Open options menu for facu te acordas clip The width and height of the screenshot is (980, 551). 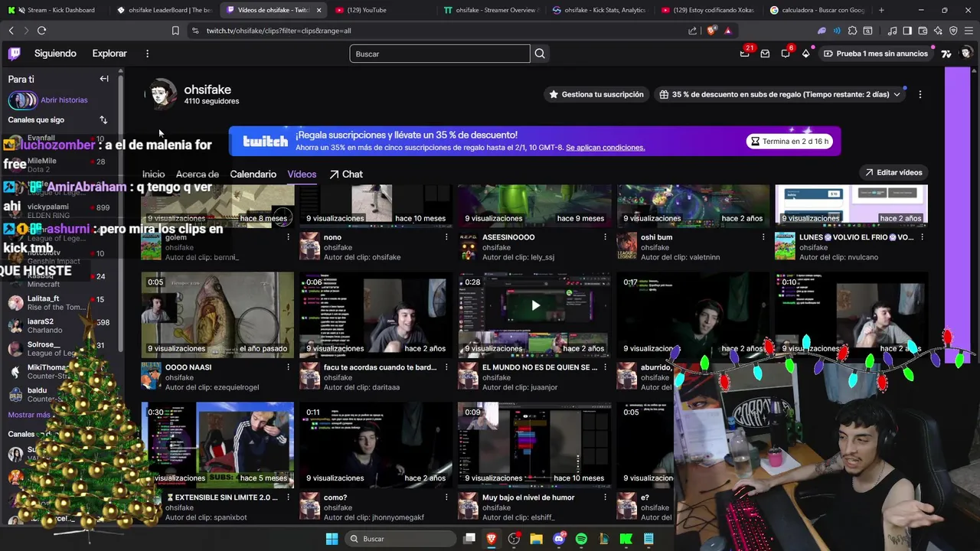pos(446,367)
